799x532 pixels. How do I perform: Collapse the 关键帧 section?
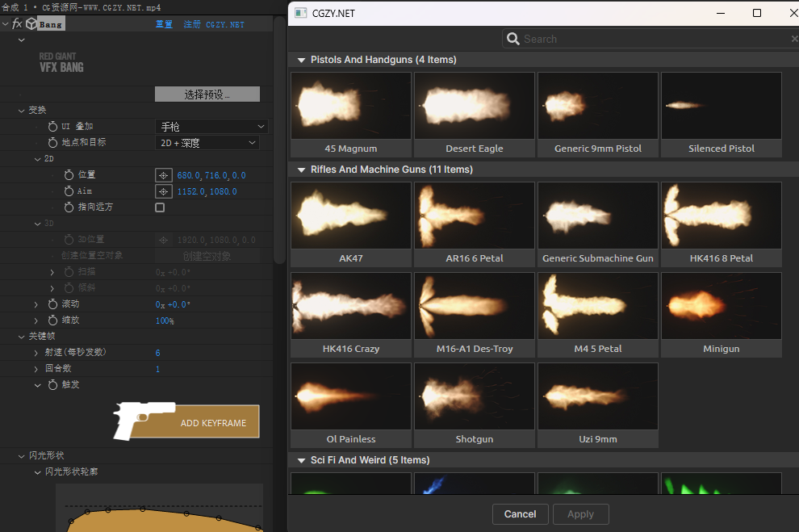(22, 337)
